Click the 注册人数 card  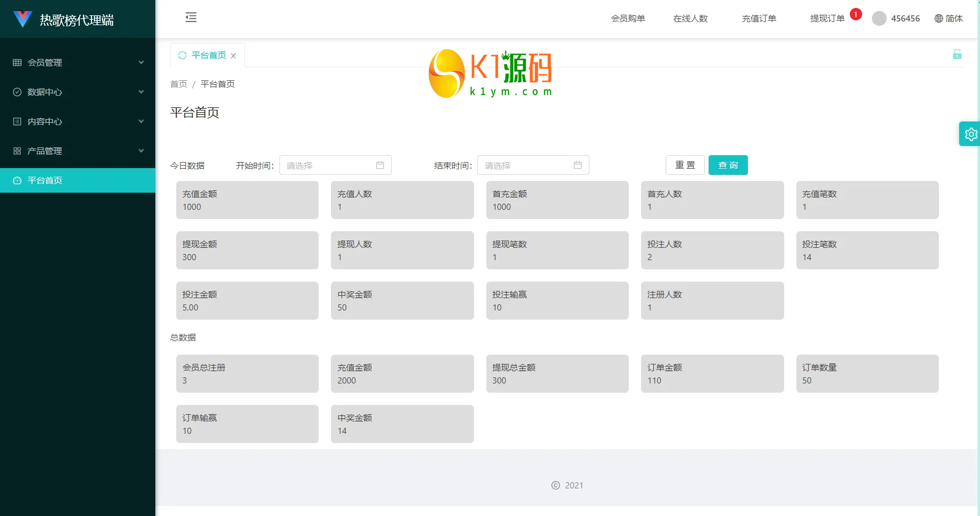pyautogui.click(x=712, y=301)
